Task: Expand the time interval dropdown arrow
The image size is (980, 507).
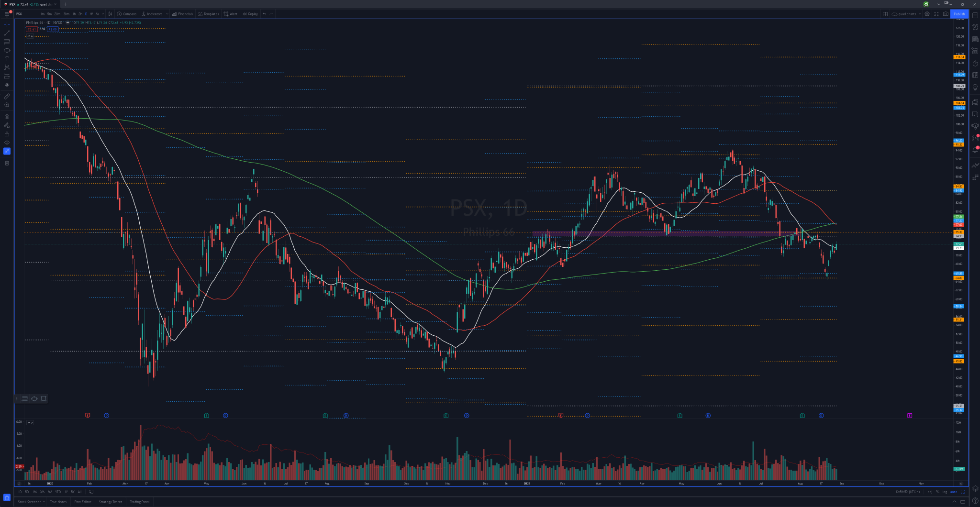Action: click(103, 14)
